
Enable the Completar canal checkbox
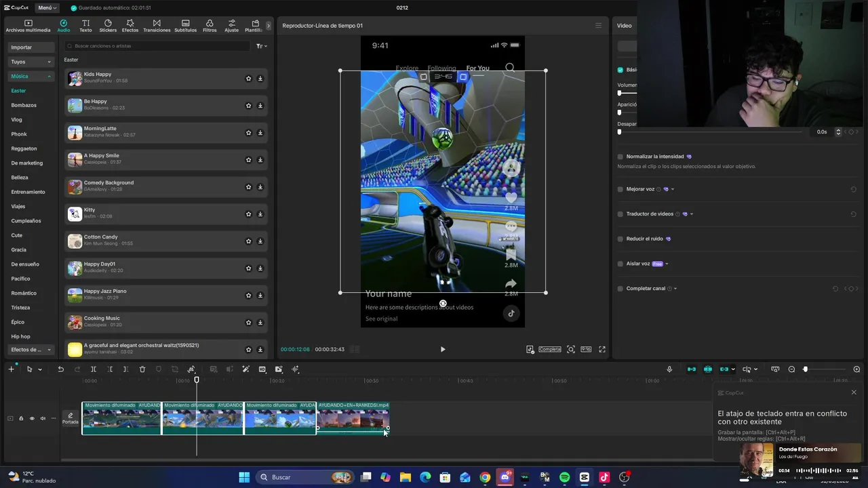click(620, 289)
